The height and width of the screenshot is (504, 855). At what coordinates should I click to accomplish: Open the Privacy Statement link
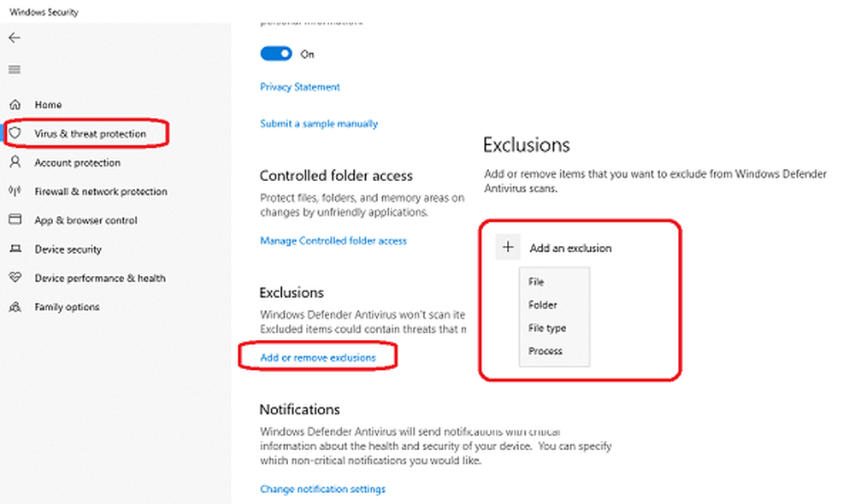(x=300, y=87)
